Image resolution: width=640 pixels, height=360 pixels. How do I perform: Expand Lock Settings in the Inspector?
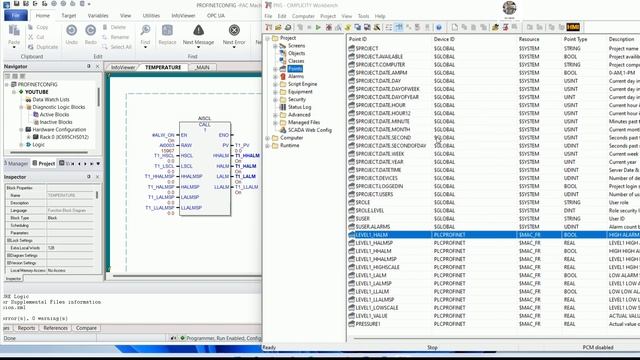8,240
